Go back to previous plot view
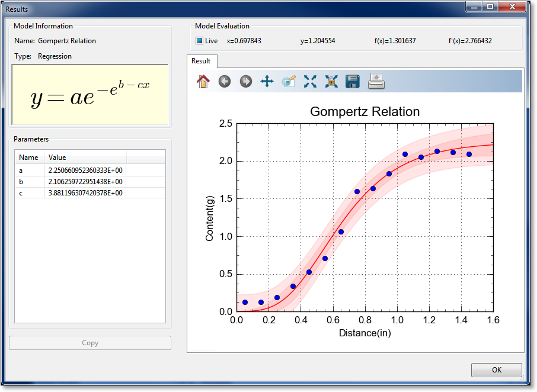 pos(225,81)
